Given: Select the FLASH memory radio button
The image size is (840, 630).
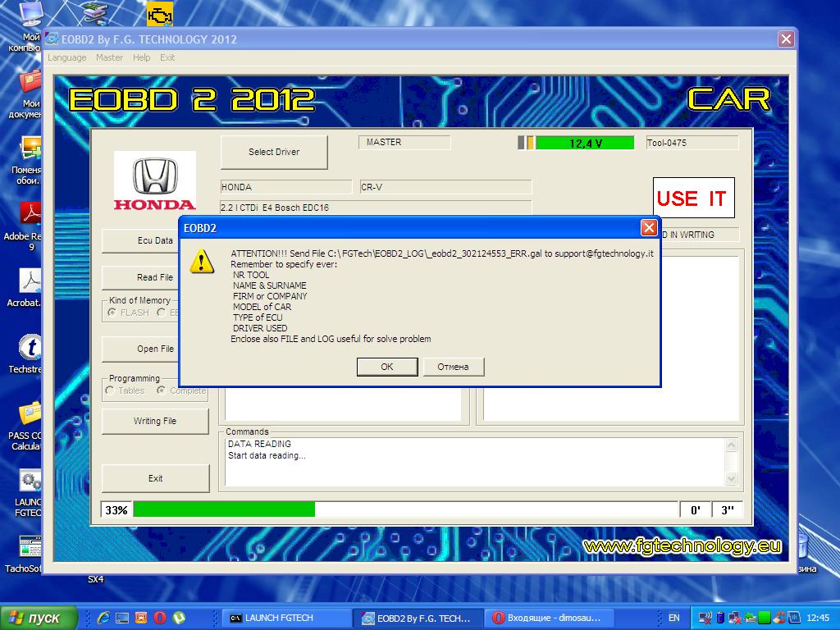Looking at the screenshot, I should tap(112, 313).
